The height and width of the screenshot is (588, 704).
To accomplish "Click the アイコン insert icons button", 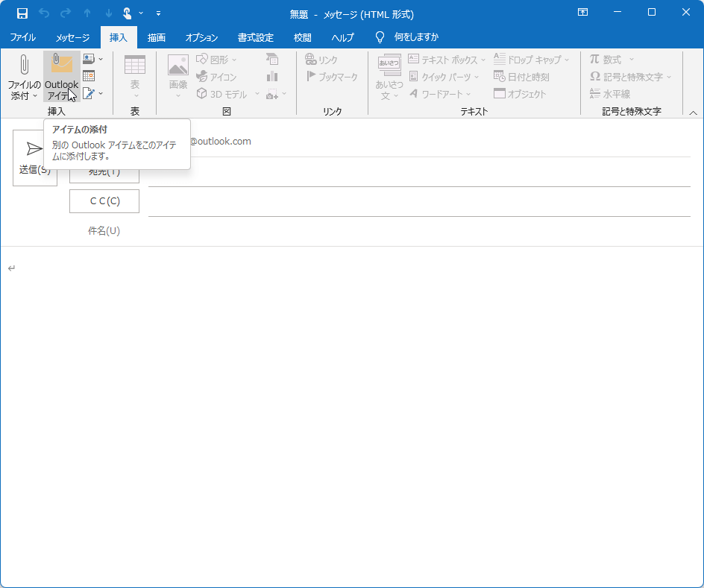I will coord(217,77).
